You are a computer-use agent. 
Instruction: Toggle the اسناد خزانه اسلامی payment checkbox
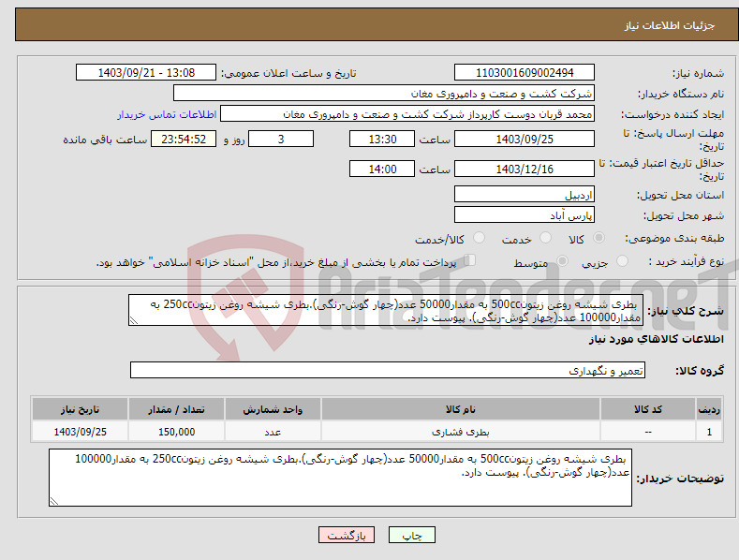coord(470,260)
